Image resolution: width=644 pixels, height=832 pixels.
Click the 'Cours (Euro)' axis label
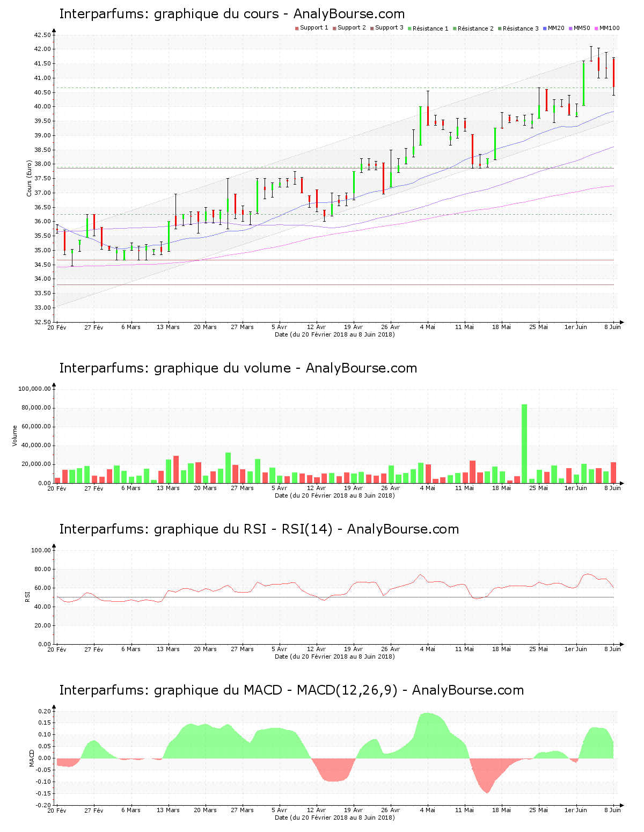(x=30, y=178)
